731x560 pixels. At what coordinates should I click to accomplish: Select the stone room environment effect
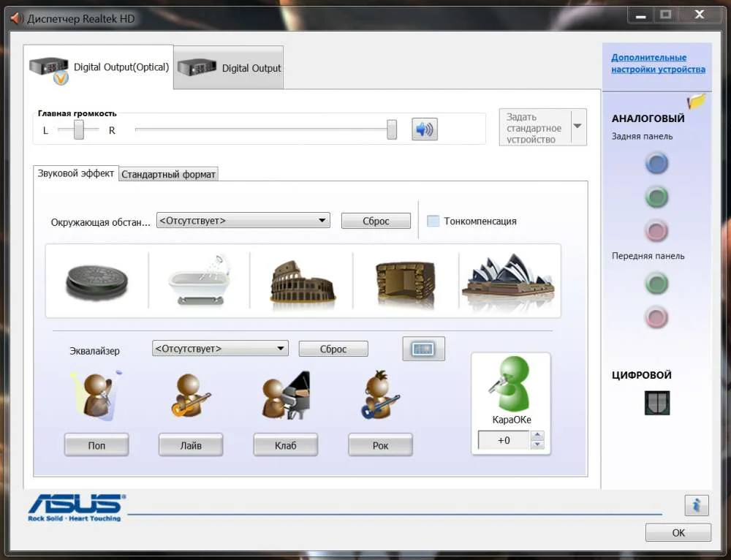click(x=405, y=282)
